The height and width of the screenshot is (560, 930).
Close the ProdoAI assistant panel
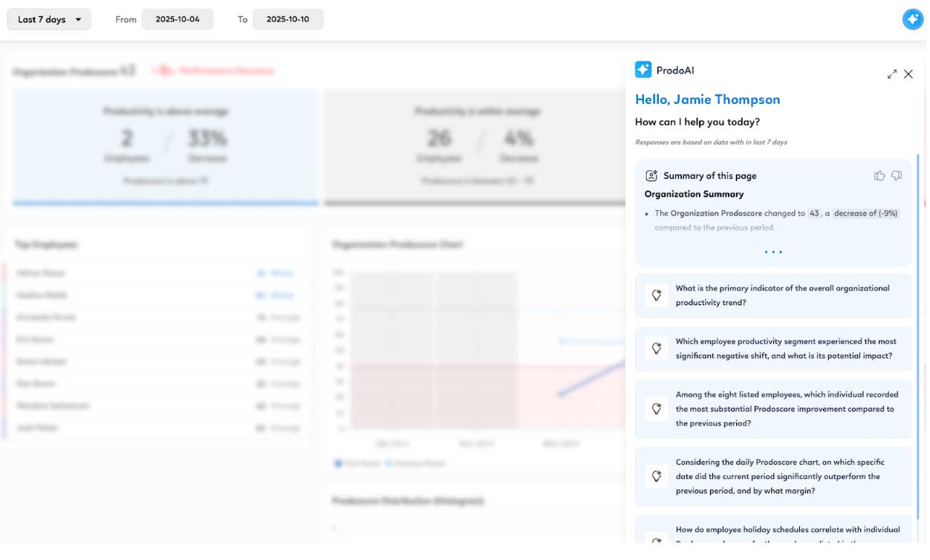(908, 74)
